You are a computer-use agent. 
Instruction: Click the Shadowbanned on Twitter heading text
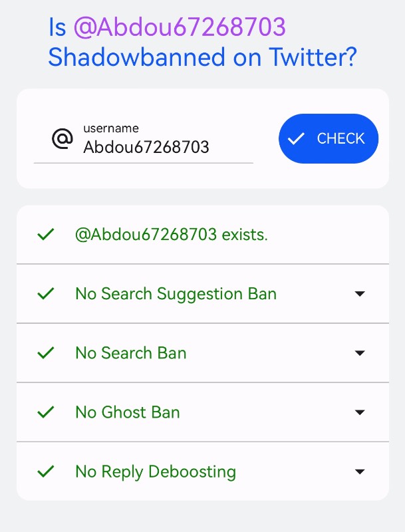click(x=202, y=57)
